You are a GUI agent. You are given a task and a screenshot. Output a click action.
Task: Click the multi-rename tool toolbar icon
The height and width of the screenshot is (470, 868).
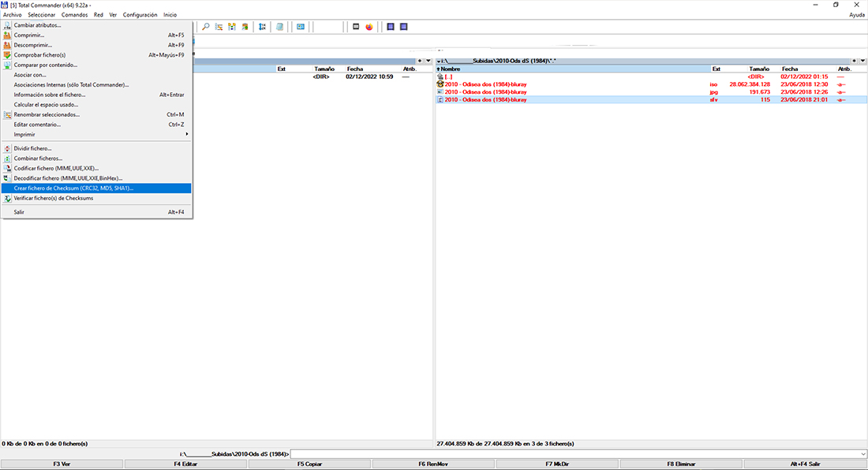219,27
